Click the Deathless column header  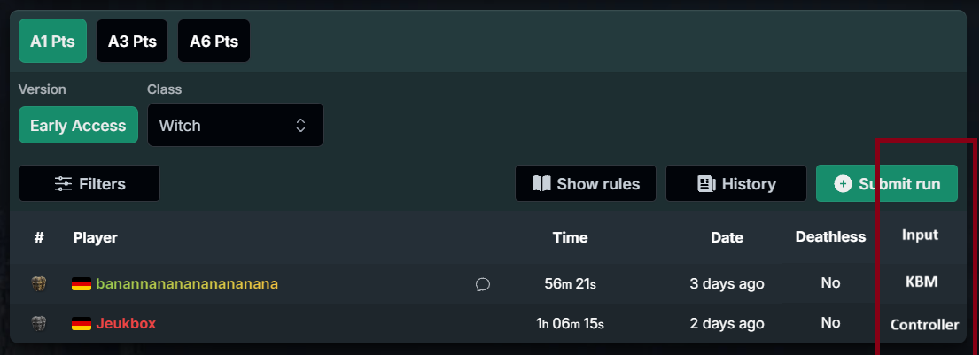pos(830,236)
